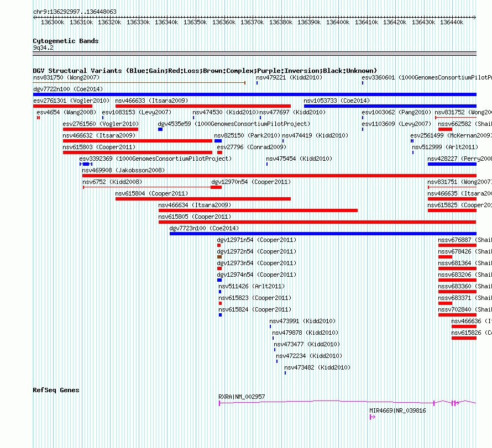Click nsv473482 (Kidd2010) label
Screen dimensions: 492x448
point(317,367)
